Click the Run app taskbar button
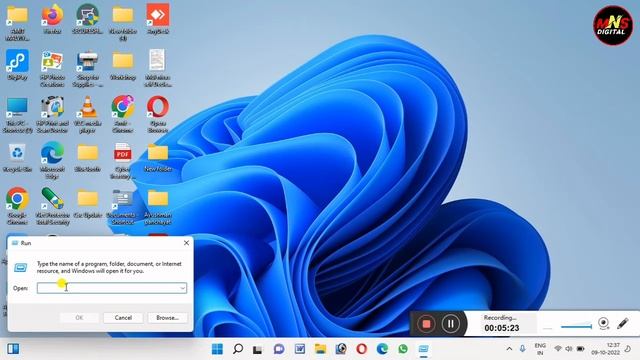 (423, 349)
